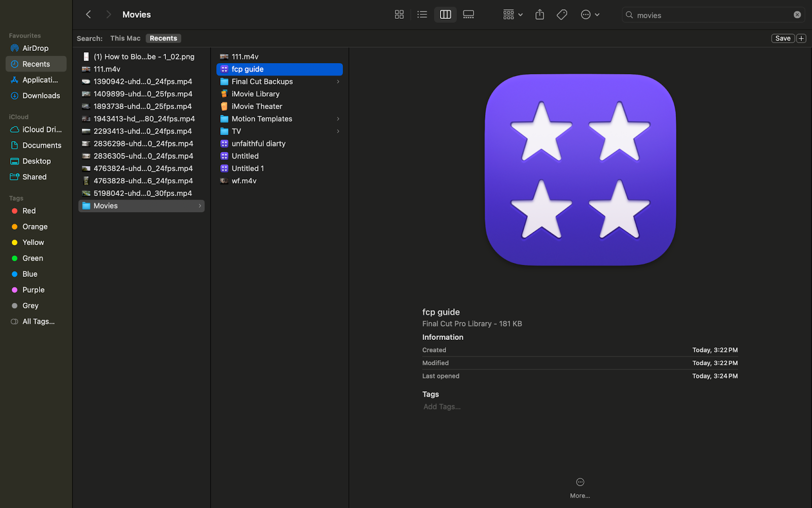
Task: Open AirDrop in the sidebar
Action: click(36, 48)
